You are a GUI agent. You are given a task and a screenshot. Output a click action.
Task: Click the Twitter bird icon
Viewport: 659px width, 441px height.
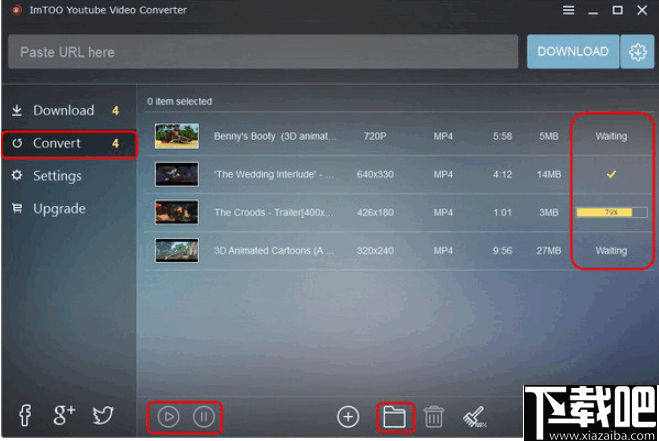(x=103, y=415)
